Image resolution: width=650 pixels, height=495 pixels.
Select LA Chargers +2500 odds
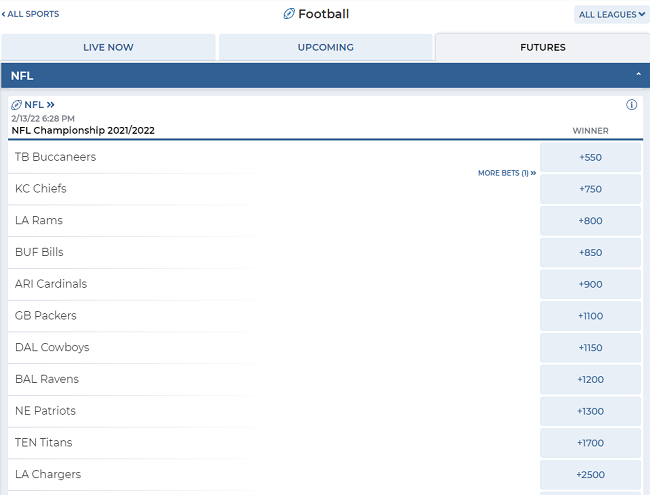(x=590, y=475)
